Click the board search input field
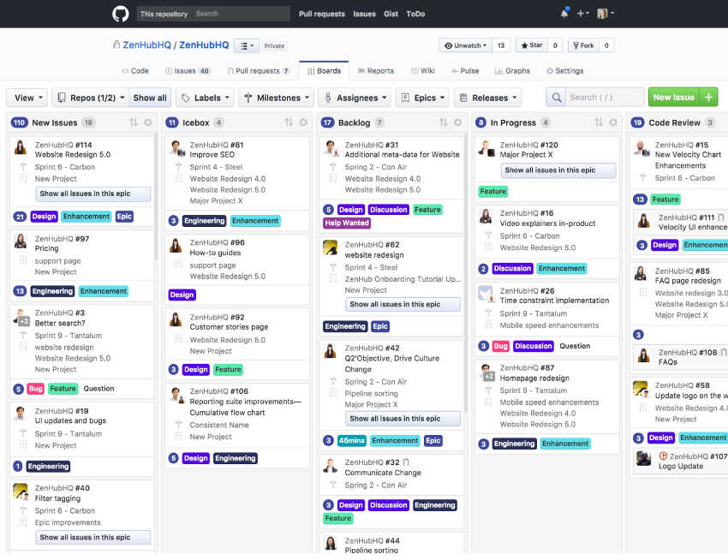The image size is (728, 560). click(x=606, y=98)
